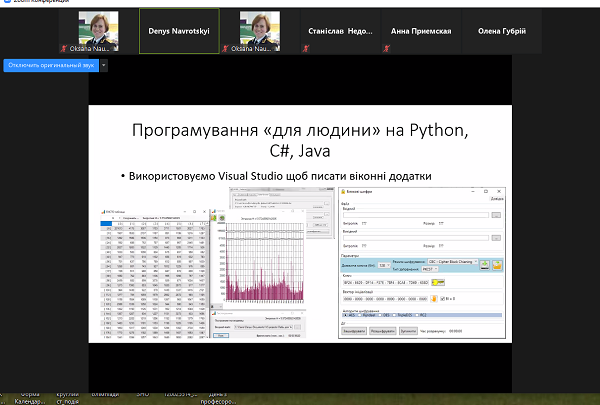The width and height of the screenshot is (600, 405).
Task: Open dropdown arrow beside original sound button
Action: [104, 65]
